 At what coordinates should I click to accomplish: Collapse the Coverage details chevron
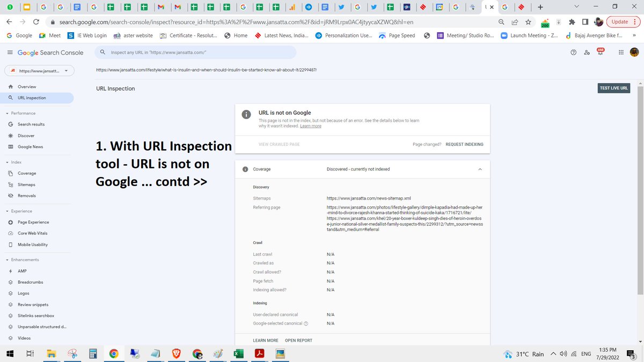tap(480, 169)
